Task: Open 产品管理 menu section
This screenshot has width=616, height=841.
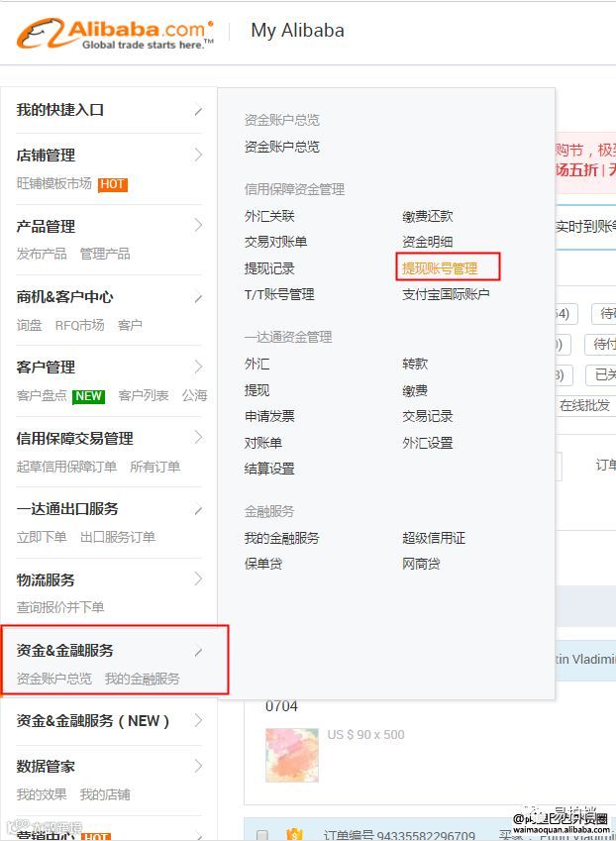Action: pos(46,226)
